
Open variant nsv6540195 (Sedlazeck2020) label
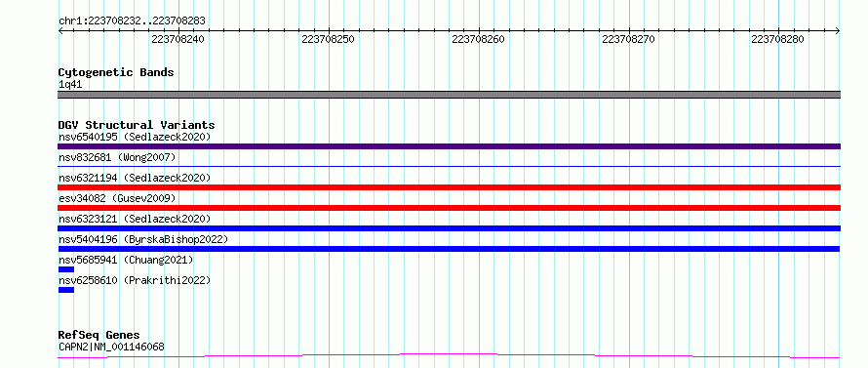click(x=135, y=137)
